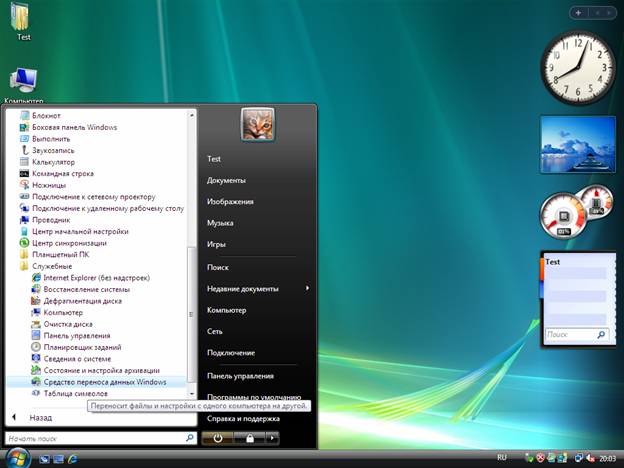Open the Test folder on desktop
The image size is (624, 468).
pyautogui.click(x=20, y=21)
